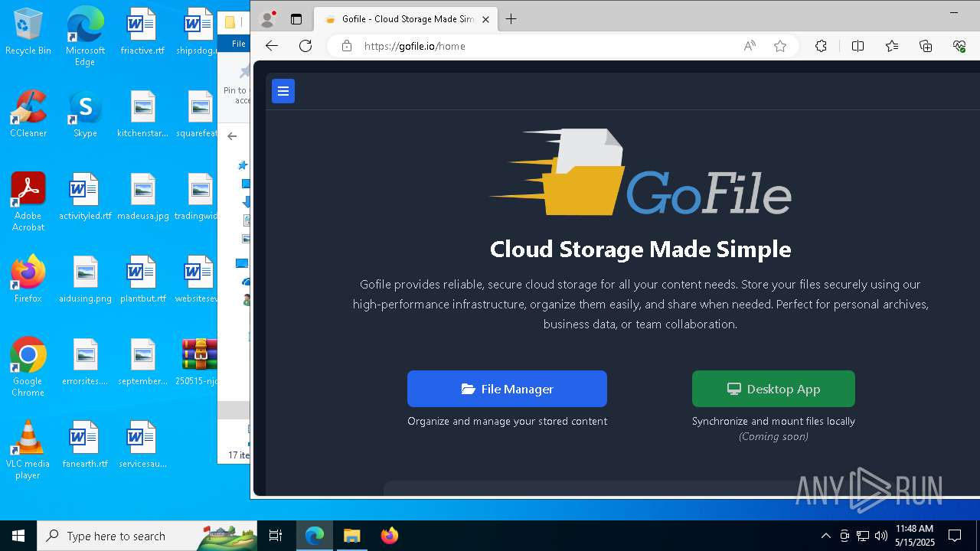The image size is (980, 551).
Task: Open the Gofile hamburger menu button
Action: (x=283, y=91)
